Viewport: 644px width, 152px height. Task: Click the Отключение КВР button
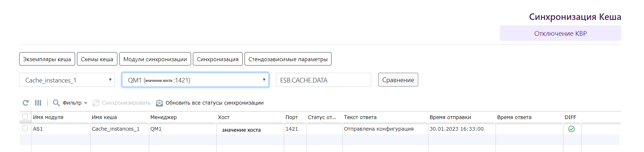click(x=560, y=33)
